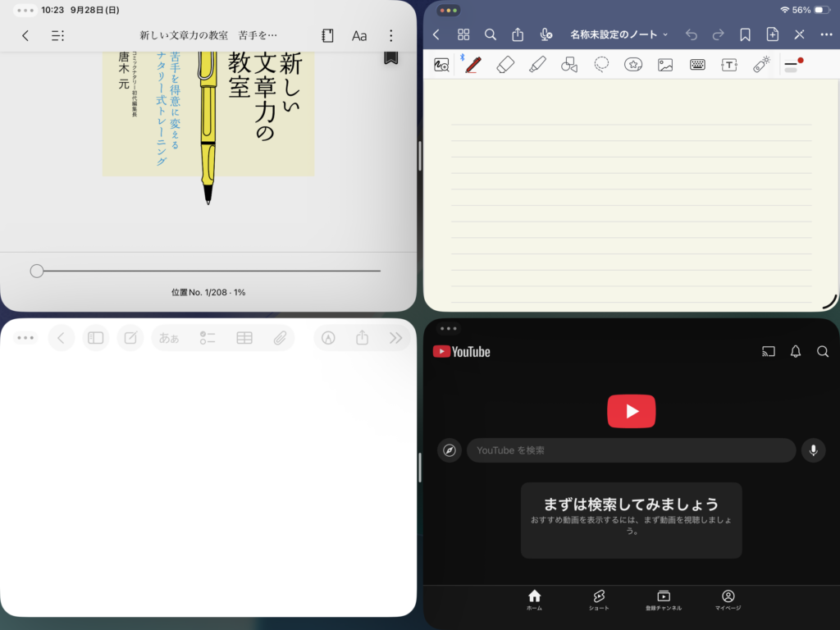Select the eraser tool in GoodNotes

click(505, 64)
